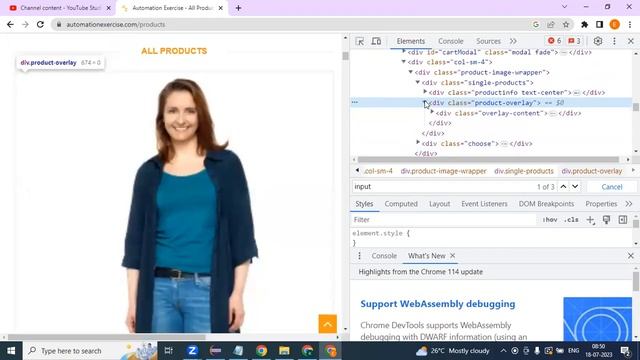Close the What's New tab
Image resolution: width=640 pixels, height=360 pixels.
coord(452,256)
